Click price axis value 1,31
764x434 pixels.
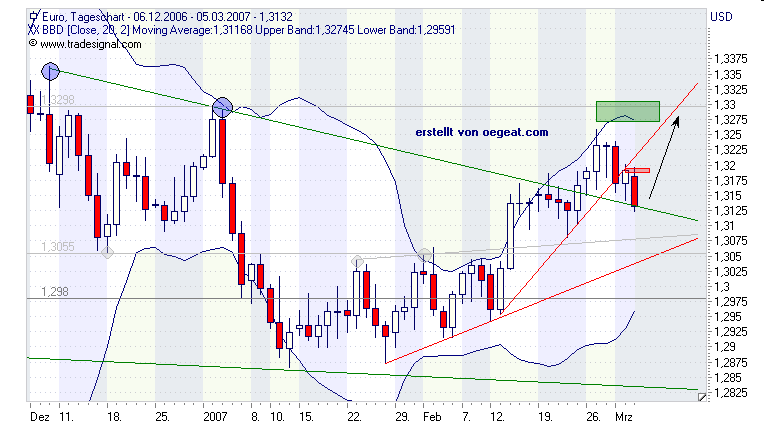725,226
